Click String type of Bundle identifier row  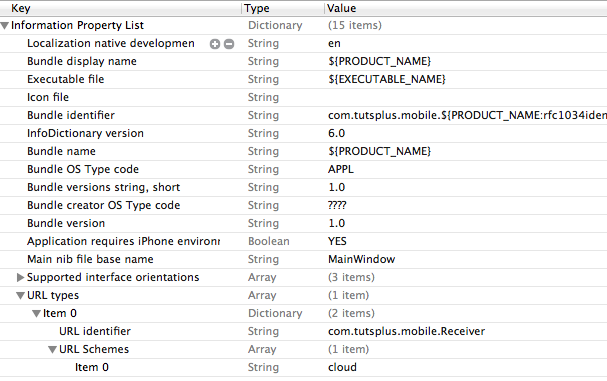tap(263, 115)
